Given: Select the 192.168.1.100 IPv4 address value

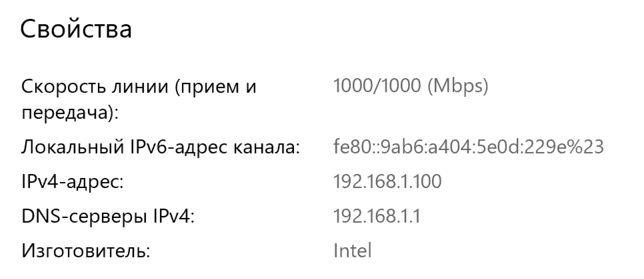Looking at the screenshot, I should (387, 181).
